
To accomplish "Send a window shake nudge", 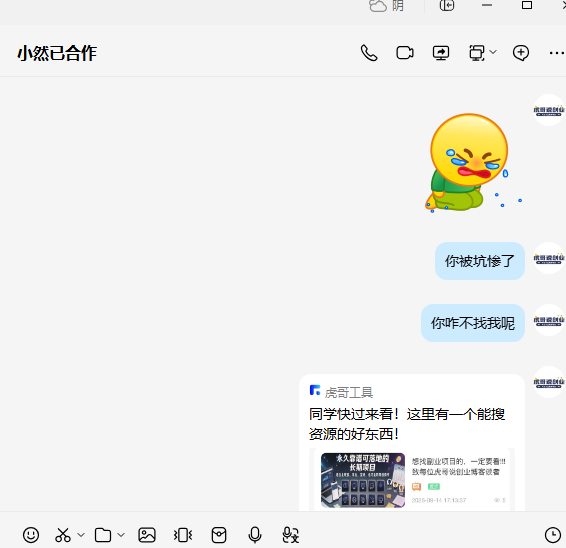I will click(183, 535).
